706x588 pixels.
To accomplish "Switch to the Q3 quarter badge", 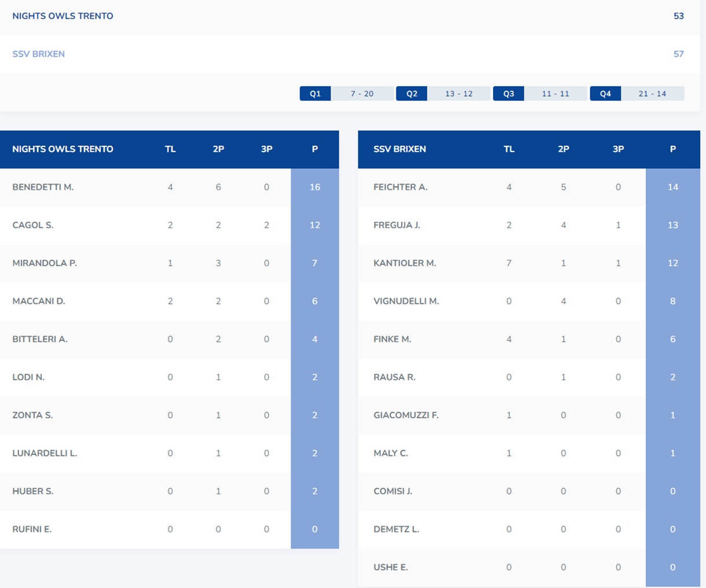I will [x=508, y=94].
